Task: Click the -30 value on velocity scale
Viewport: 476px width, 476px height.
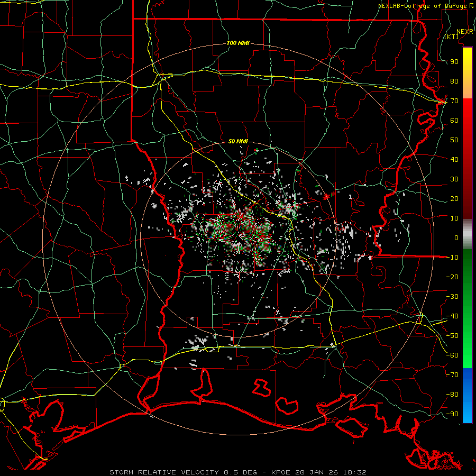Action: tap(452, 297)
